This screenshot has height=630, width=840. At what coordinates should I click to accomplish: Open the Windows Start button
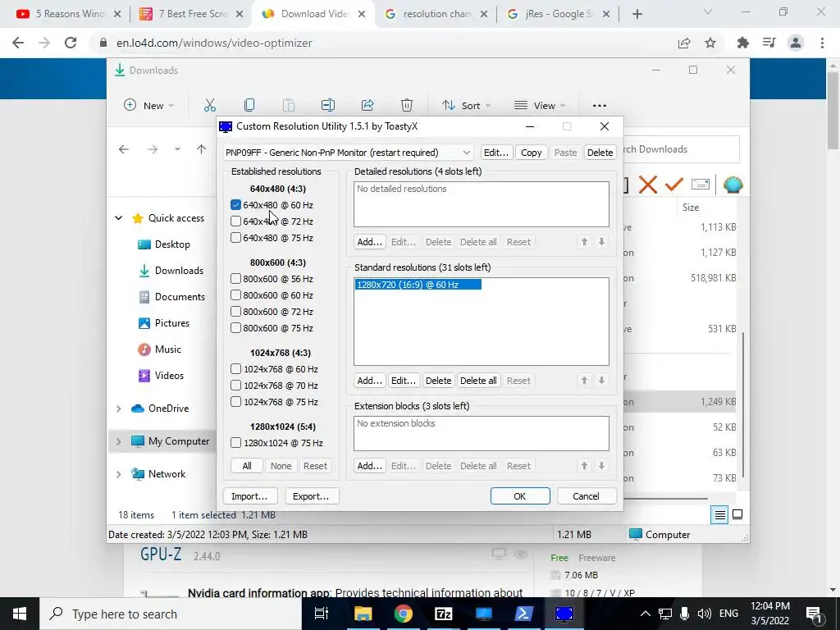(20, 614)
